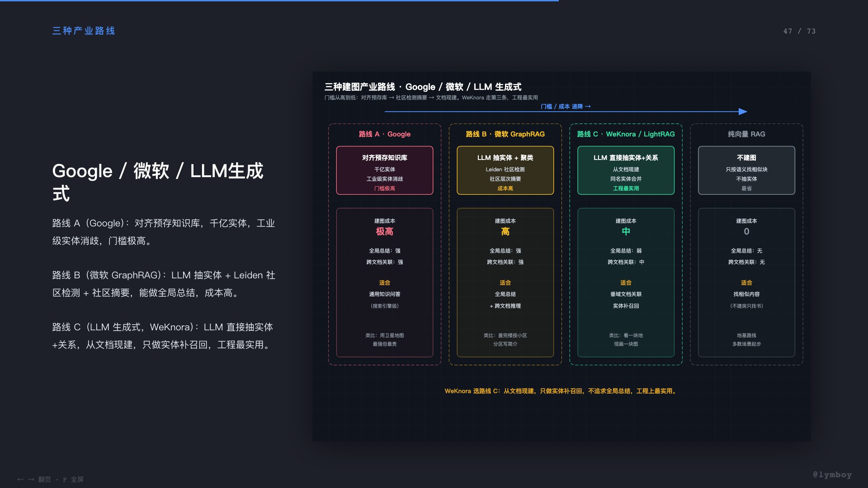This screenshot has width=868, height=488.
Task: Select the paragraph starting "路线 C（LLM 生成式"
Action: tap(163, 336)
